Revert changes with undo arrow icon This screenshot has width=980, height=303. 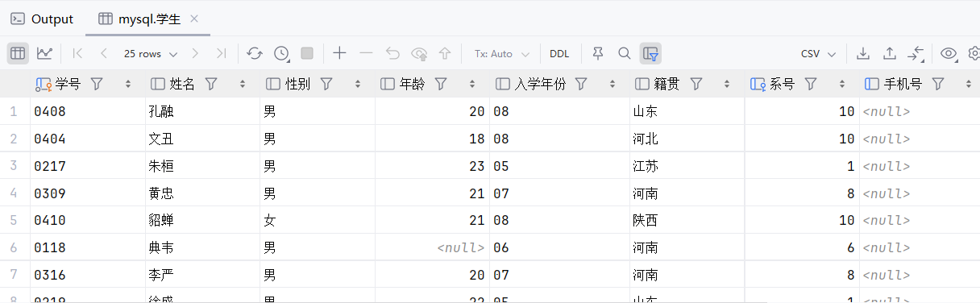(392, 53)
